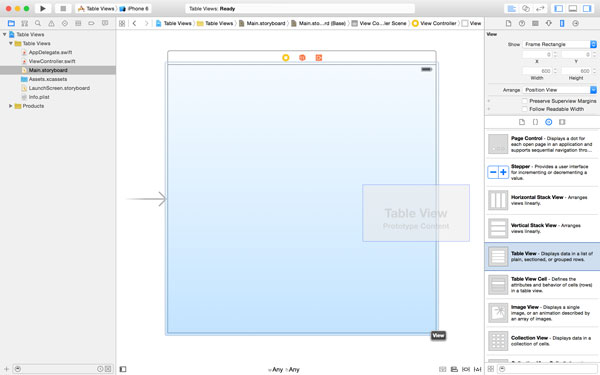Open the Symbol navigator tab
Screen dimensions: 600x375
click(x=24, y=23)
